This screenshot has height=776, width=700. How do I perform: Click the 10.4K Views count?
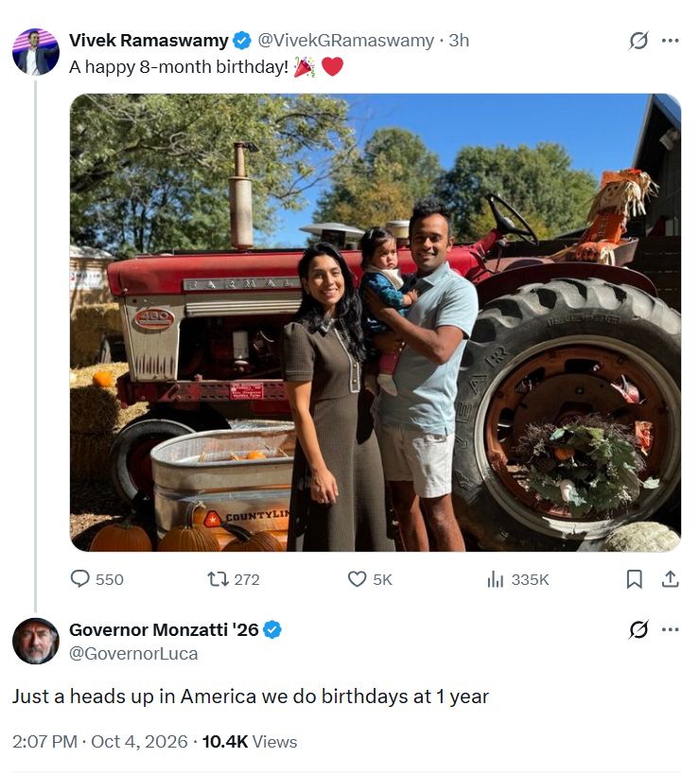pyautogui.click(x=250, y=741)
